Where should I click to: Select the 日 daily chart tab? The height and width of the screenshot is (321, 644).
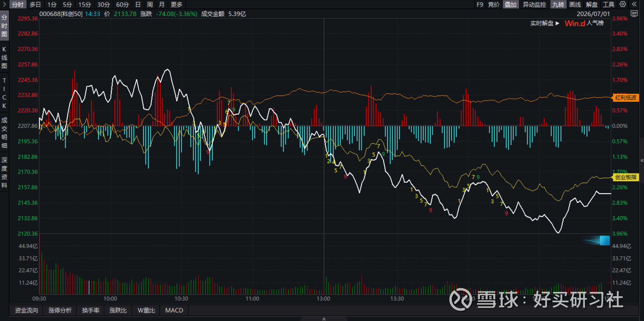138,5
